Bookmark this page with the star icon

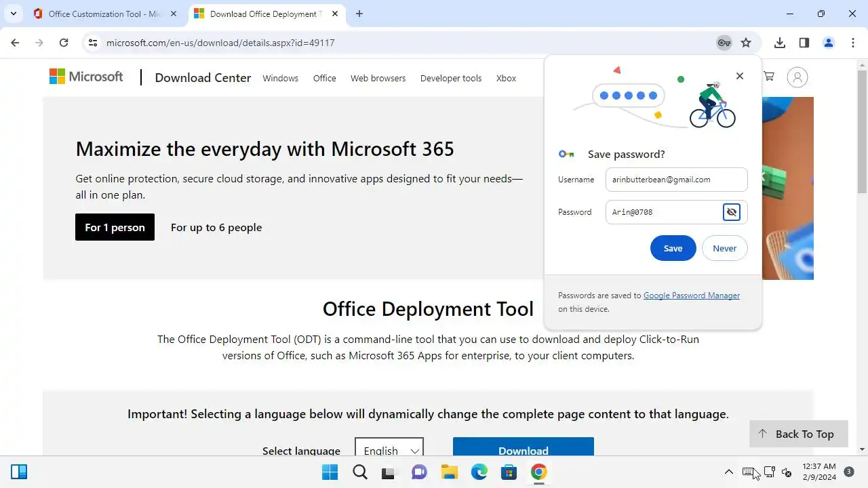(746, 43)
